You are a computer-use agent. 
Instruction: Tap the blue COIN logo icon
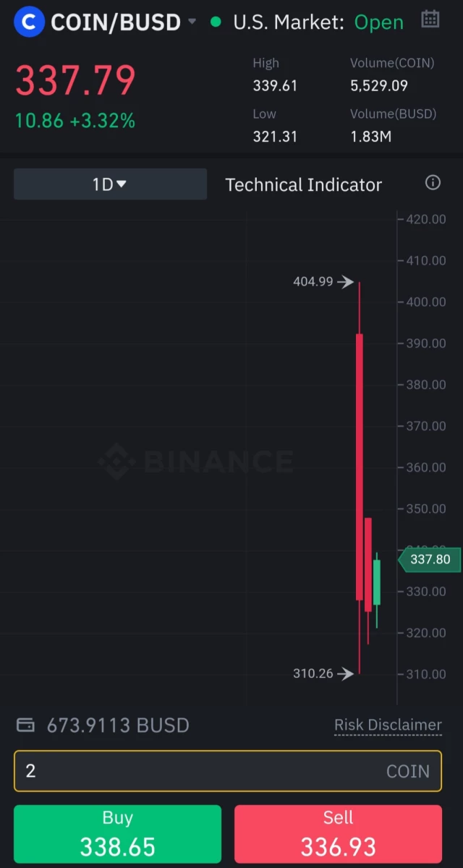(29, 22)
